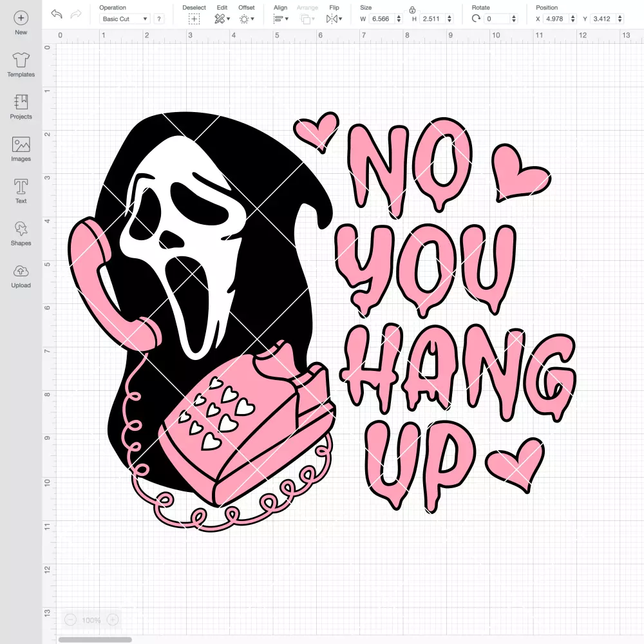Open the Arrange options
The width and height of the screenshot is (644, 644).
pos(307,19)
